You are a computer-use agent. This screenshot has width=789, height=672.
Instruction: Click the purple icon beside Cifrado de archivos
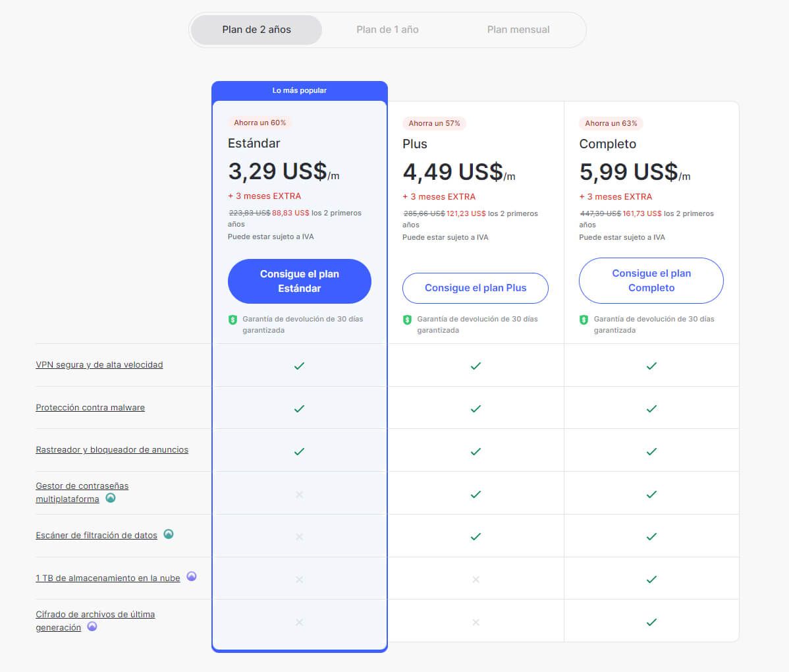click(92, 627)
